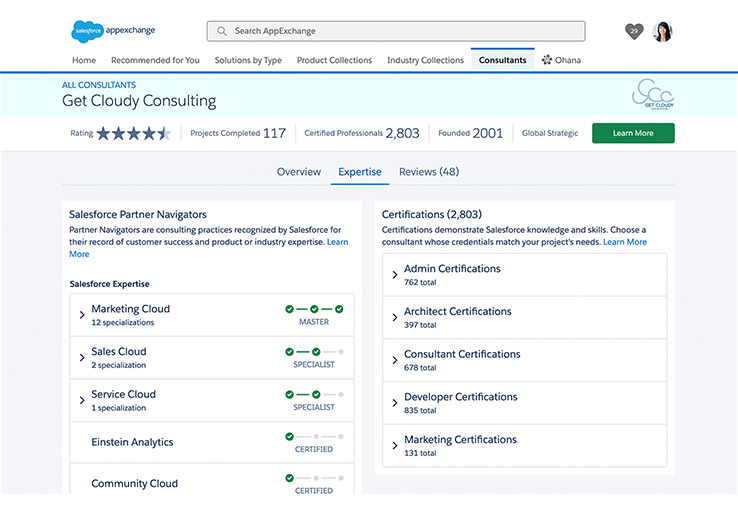Expand the Consultant Certifications chevron

tap(394, 360)
